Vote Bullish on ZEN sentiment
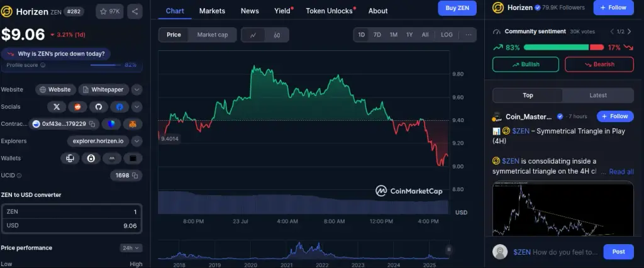 pyautogui.click(x=526, y=65)
